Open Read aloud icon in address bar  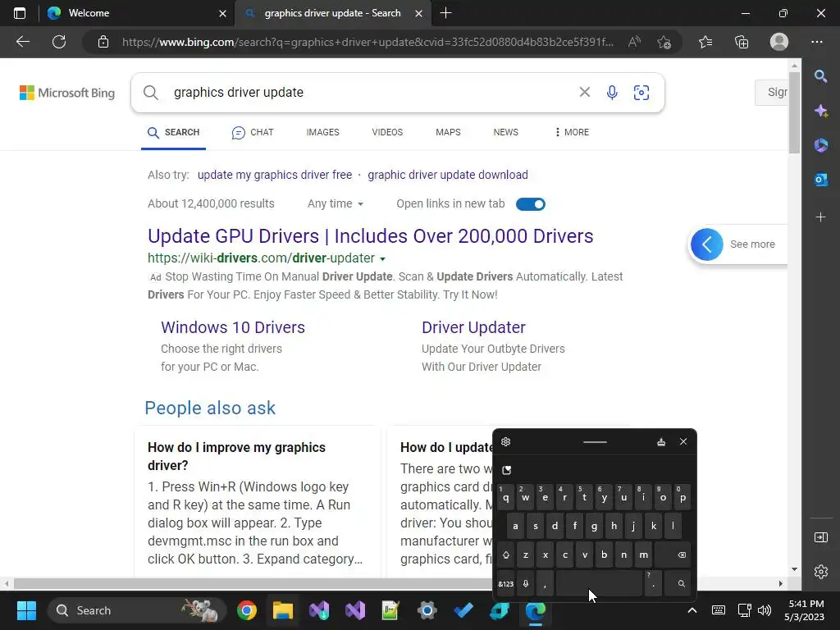(x=634, y=42)
